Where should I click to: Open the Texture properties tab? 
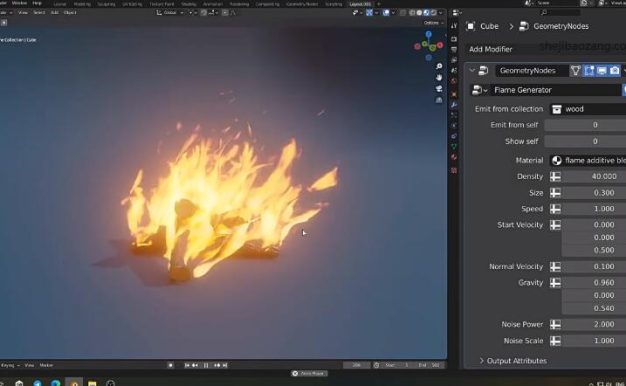point(454,170)
